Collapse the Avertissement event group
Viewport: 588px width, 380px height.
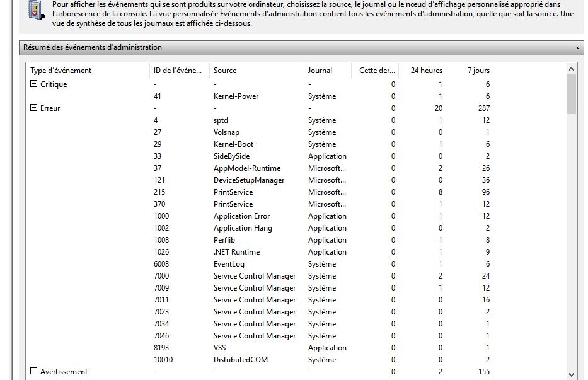point(34,371)
